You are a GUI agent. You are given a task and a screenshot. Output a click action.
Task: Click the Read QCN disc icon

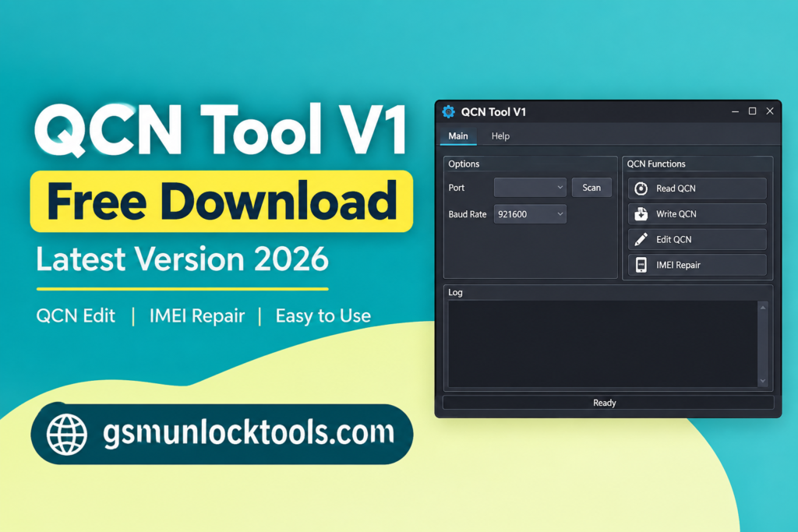[641, 188]
